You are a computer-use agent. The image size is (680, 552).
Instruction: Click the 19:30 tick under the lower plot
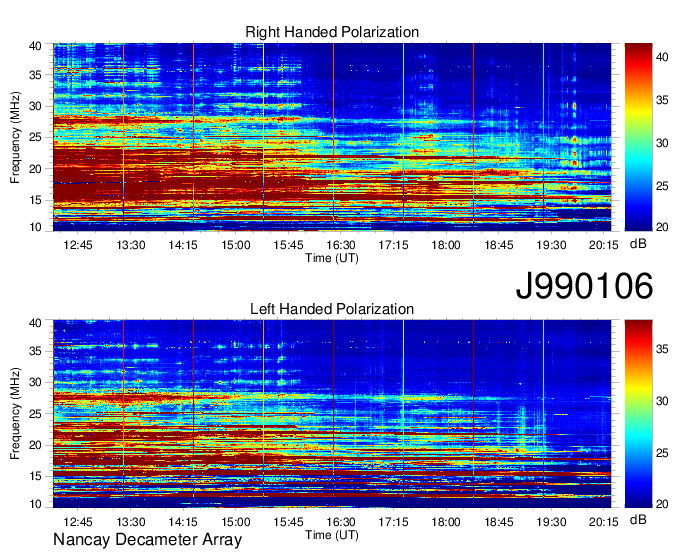[551, 522]
